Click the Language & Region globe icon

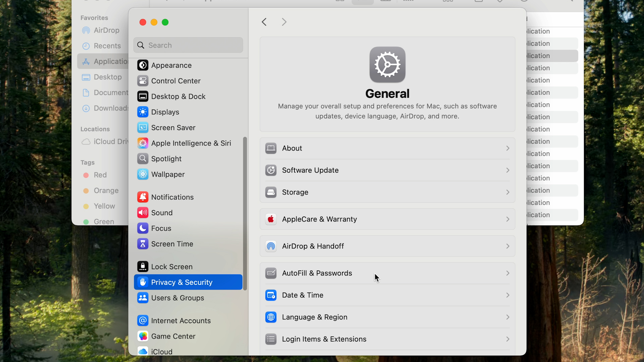tap(271, 317)
